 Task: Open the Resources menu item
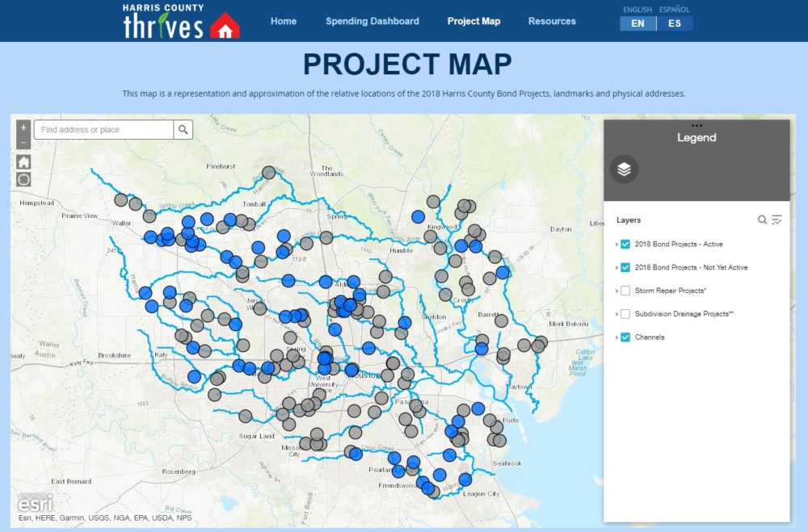click(552, 21)
